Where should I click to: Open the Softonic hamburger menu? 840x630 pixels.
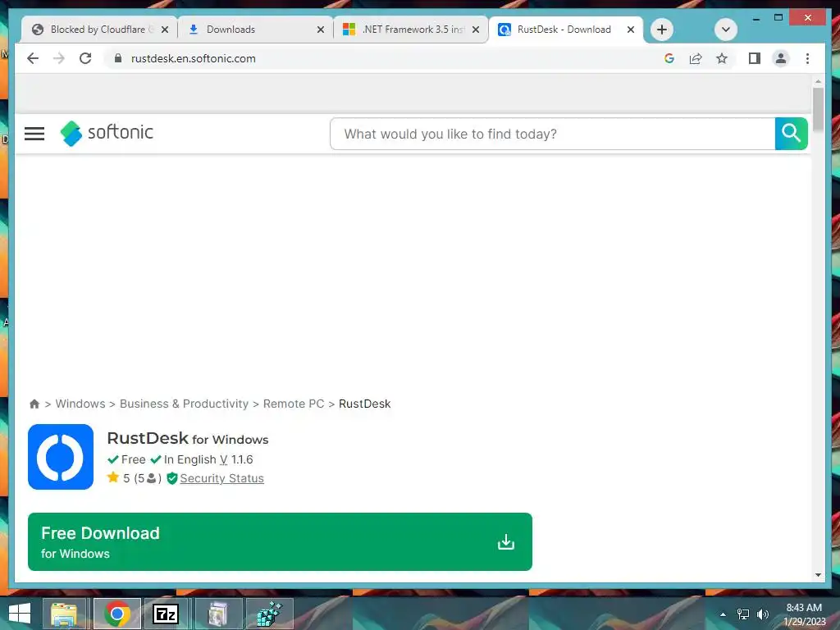(x=34, y=134)
